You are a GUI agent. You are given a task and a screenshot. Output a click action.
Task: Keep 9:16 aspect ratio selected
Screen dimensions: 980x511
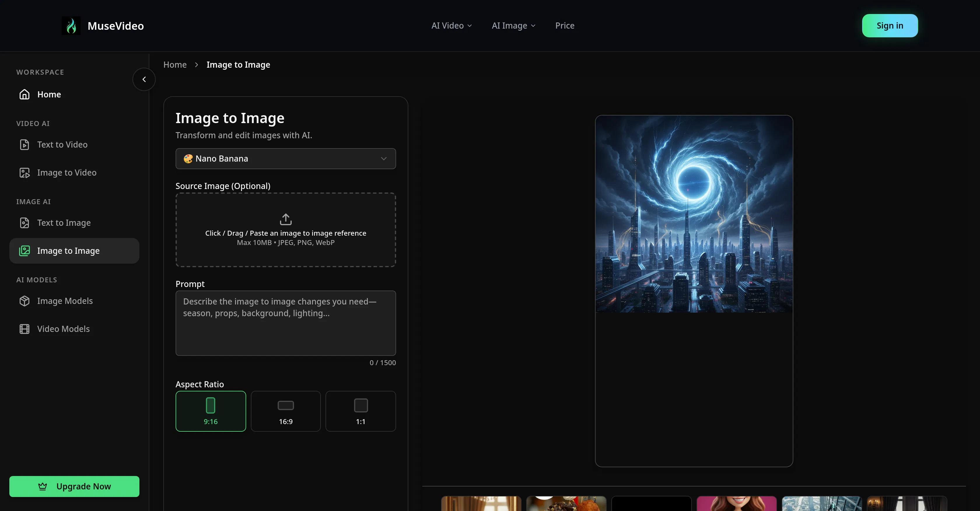point(211,411)
